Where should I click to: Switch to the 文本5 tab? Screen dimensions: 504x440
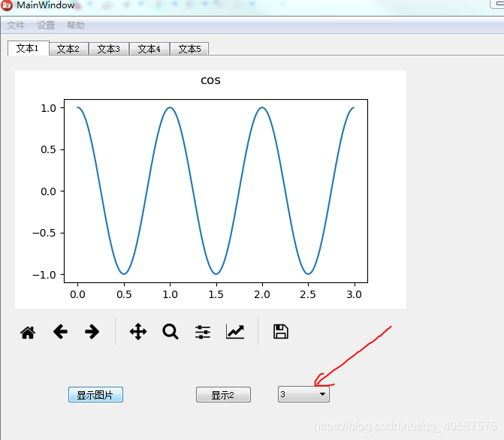pyautogui.click(x=189, y=49)
